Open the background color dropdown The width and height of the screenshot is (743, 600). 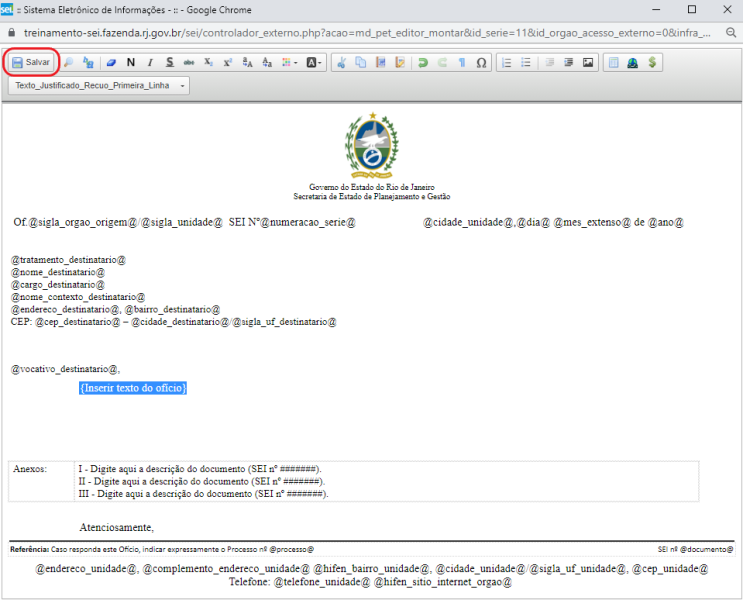[314, 62]
